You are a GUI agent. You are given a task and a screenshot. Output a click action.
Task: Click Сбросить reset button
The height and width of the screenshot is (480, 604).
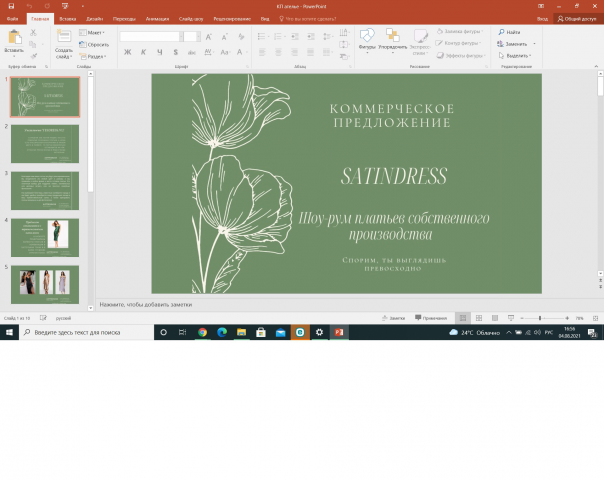94,45
